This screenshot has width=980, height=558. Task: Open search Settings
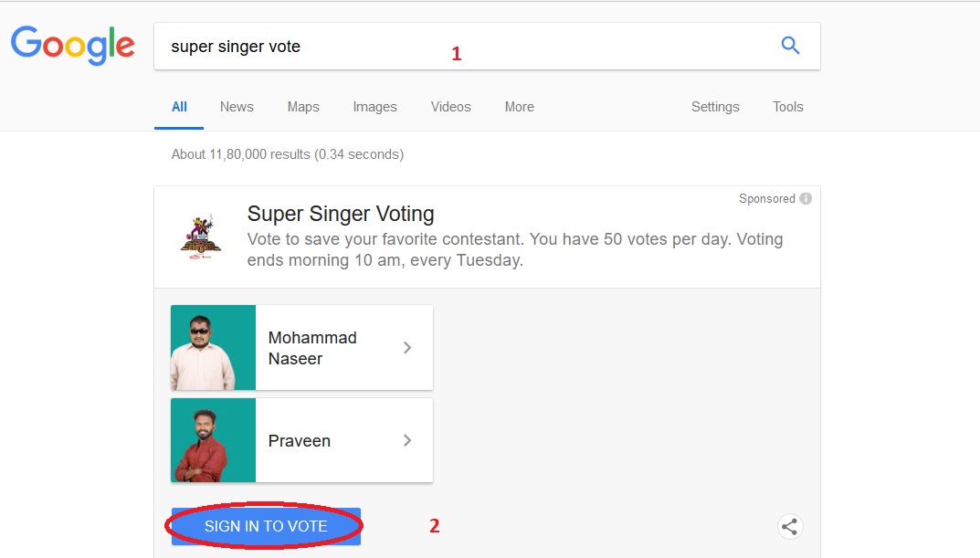tap(715, 107)
